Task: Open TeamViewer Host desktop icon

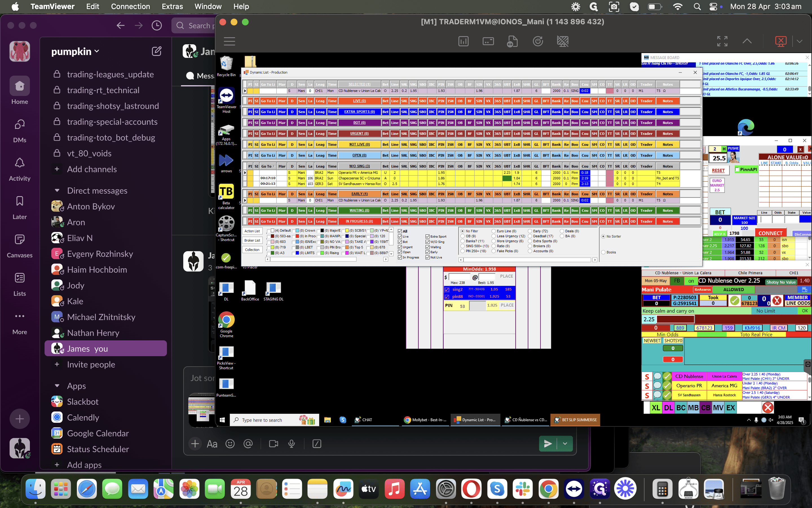Action: coord(226,100)
